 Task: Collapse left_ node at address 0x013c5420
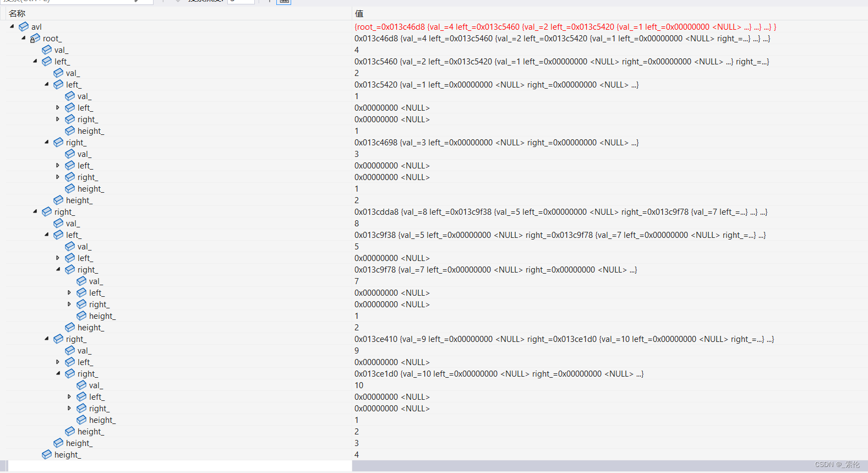point(46,84)
